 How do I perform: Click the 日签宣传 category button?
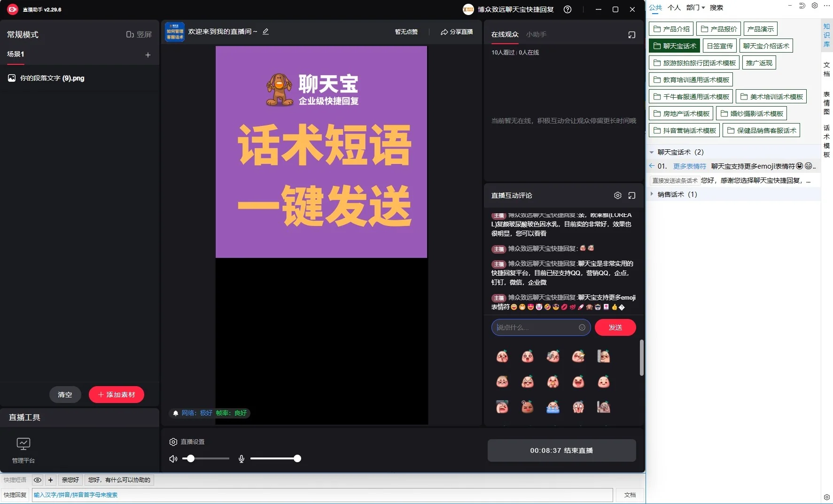(x=720, y=46)
